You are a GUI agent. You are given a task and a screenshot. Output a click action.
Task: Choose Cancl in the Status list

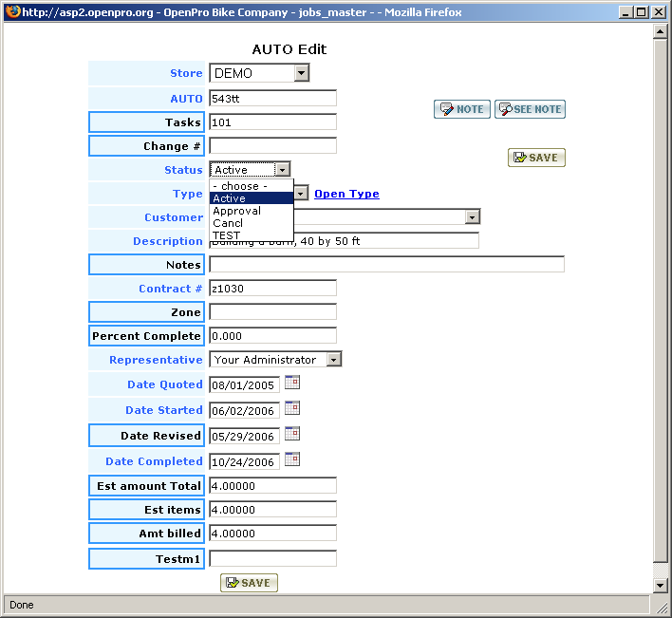(x=228, y=223)
